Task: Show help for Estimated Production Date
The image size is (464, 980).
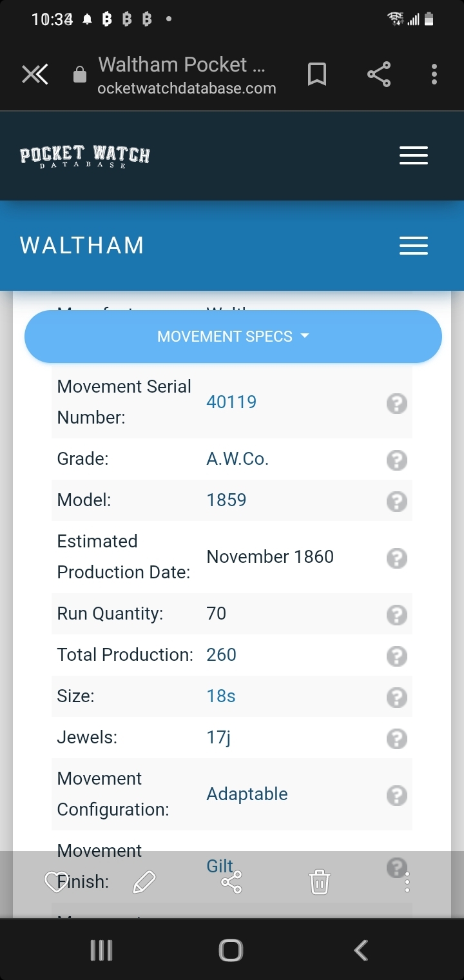Action: pos(396,558)
